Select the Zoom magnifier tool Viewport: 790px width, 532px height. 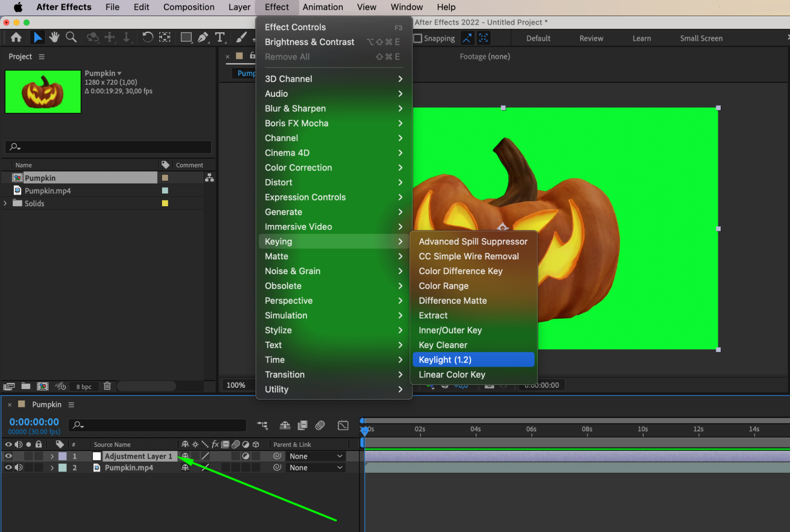[71, 38]
